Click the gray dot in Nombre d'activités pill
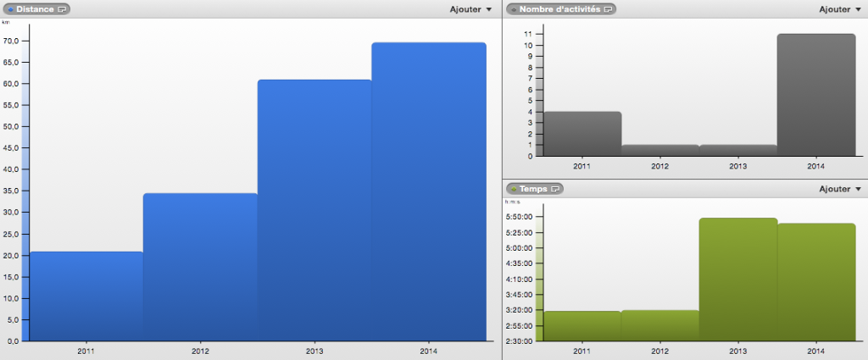 click(x=514, y=9)
